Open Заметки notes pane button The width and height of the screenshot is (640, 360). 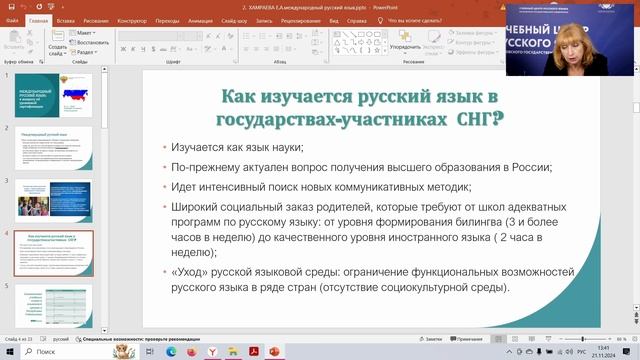[x=431, y=339]
